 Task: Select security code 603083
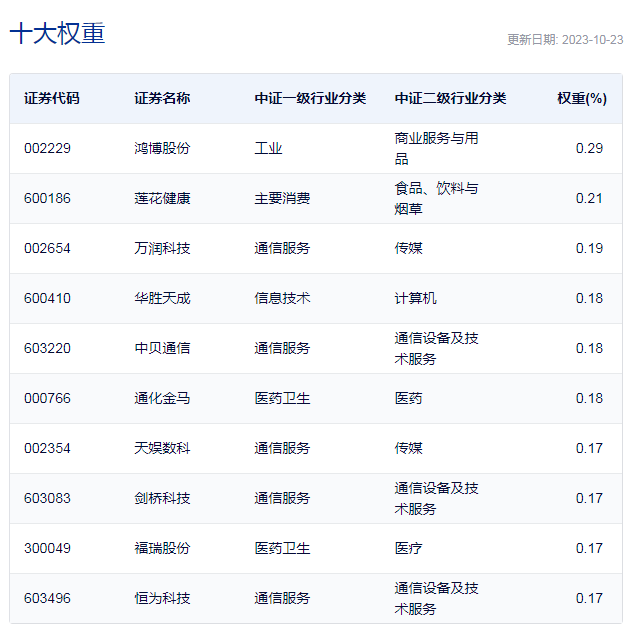point(47,498)
